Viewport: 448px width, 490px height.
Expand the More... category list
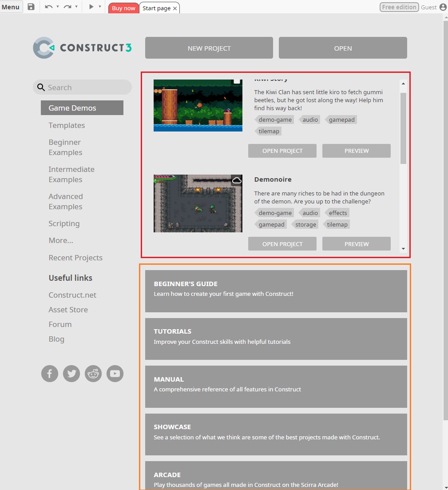point(61,240)
